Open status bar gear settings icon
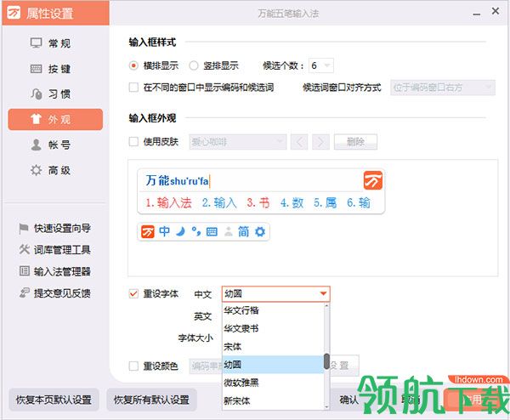Image resolution: width=510 pixels, height=420 pixels. (260, 231)
